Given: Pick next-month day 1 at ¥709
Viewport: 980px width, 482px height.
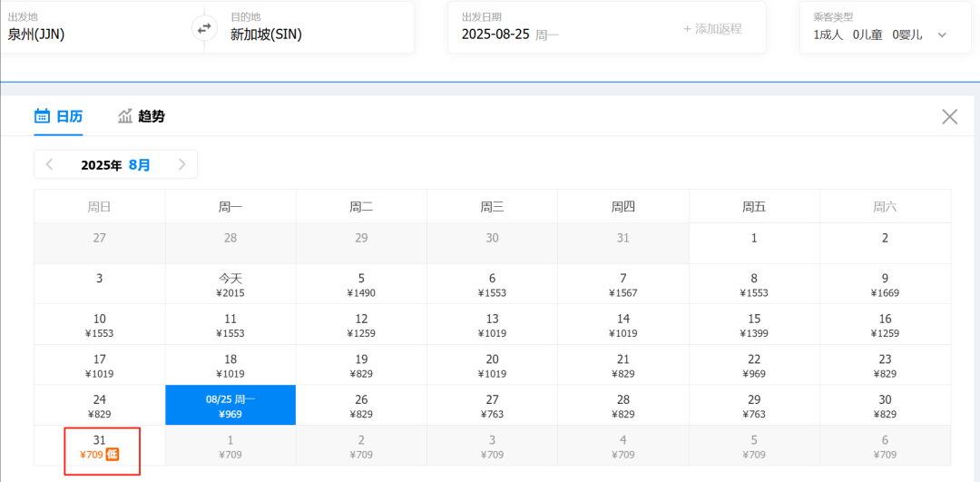Looking at the screenshot, I should 230,446.
